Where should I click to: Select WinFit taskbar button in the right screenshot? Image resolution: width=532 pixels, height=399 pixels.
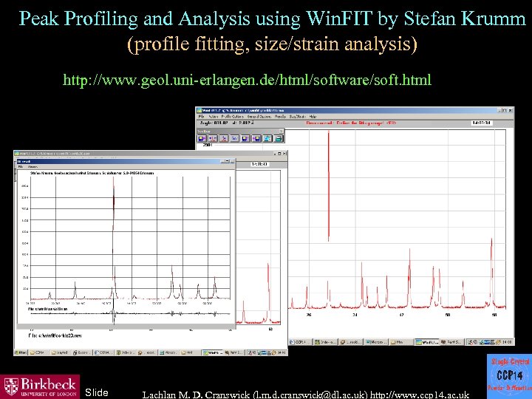coord(428,342)
